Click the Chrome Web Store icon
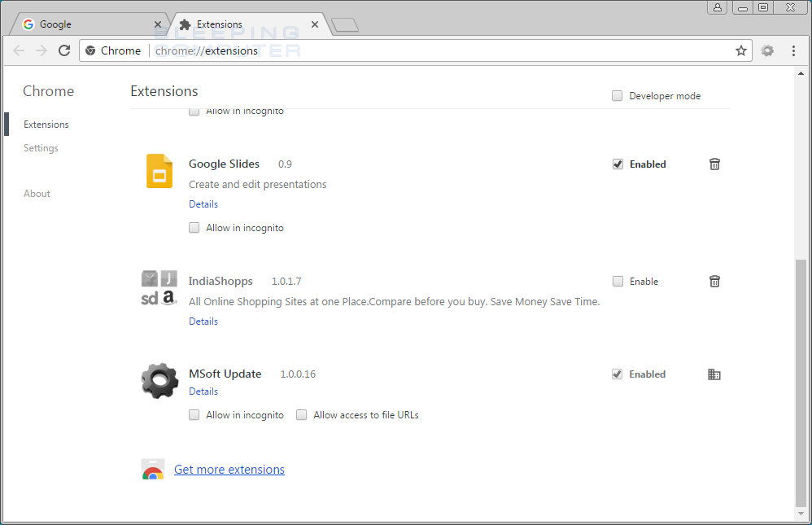812x525 pixels. click(153, 470)
